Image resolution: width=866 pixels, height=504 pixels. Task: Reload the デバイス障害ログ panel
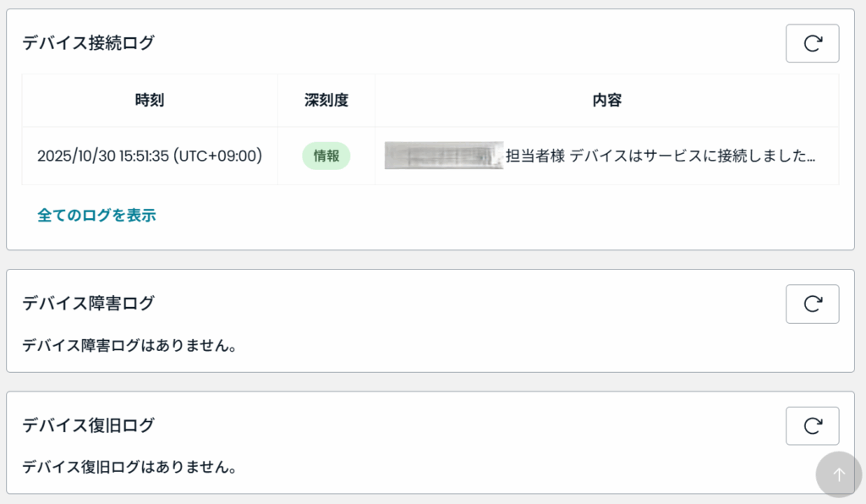coord(812,304)
